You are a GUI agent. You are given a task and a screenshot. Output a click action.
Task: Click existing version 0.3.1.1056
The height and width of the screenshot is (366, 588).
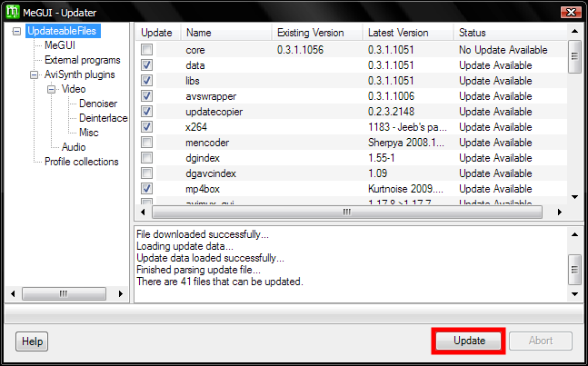click(300, 50)
